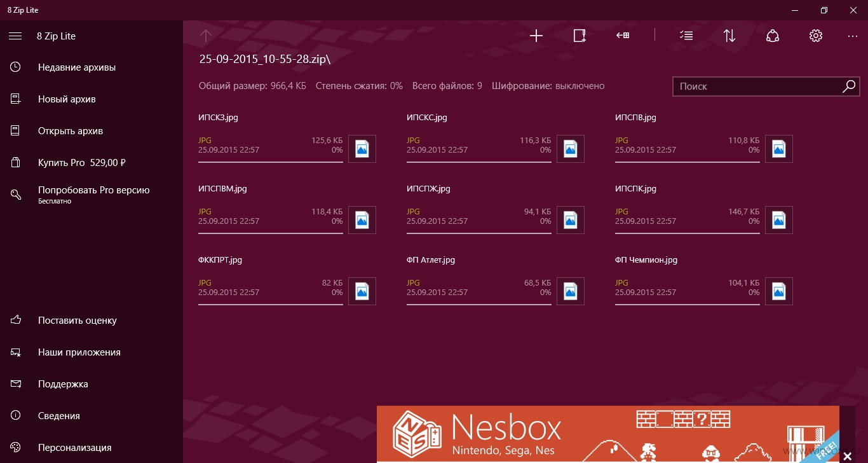Close the Nesbox ad with X
868x463 pixels.
(x=847, y=457)
